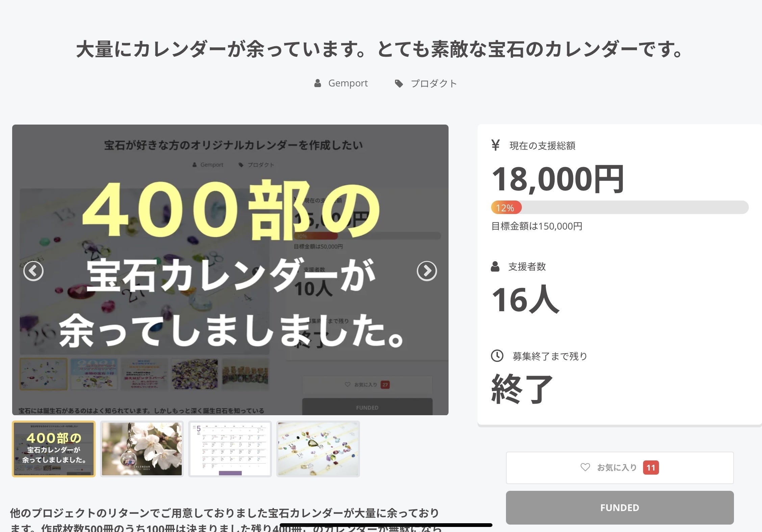Screen dimensions: 762x532
Task: Click the yen icon by 現在の支援総額
Action: click(x=495, y=145)
